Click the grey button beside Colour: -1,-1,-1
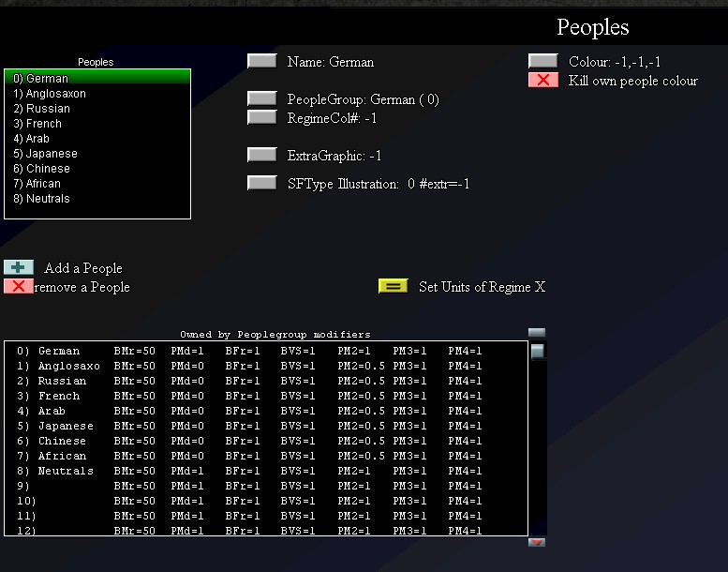 (x=543, y=61)
